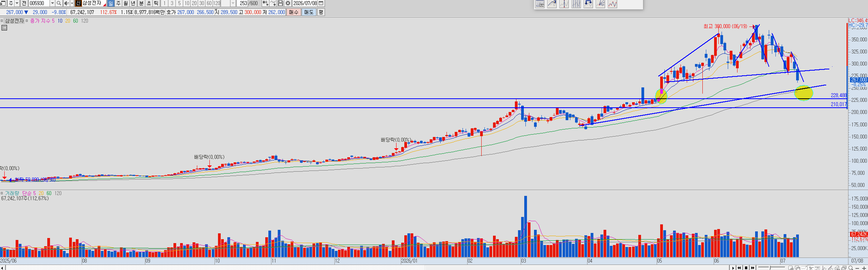Viewport: 868px width, 270px height.
Task: Click the rewind button in bottom bar
Action: (x=739, y=268)
